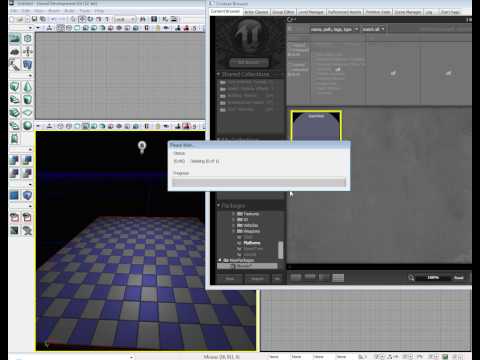Open viewport options arrow on perspective viewport
This screenshot has height=360, width=480.
[x=38, y=126]
